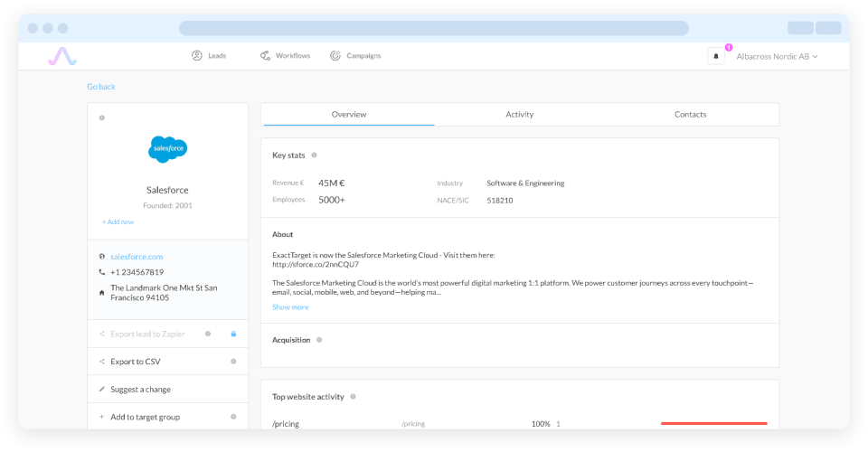Open Workflows in top navigation
The height and width of the screenshot is (452, 868).
[285, 56]
